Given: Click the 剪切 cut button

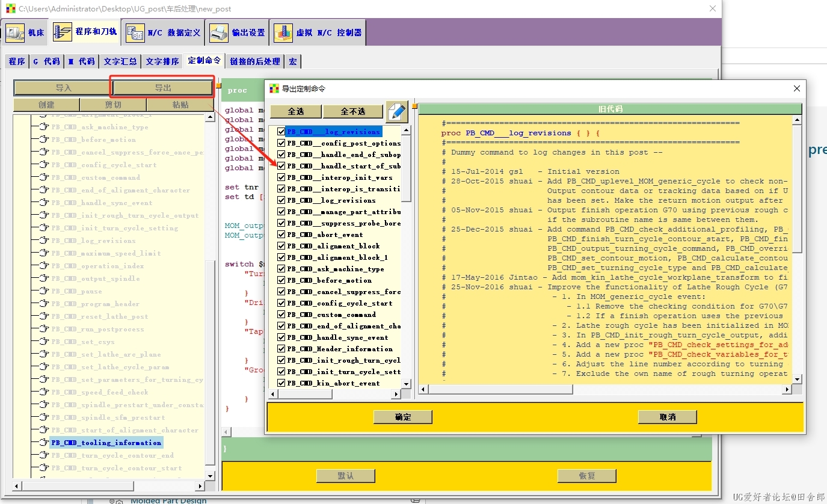Looking at the screenshot, I should click(113, 105).
